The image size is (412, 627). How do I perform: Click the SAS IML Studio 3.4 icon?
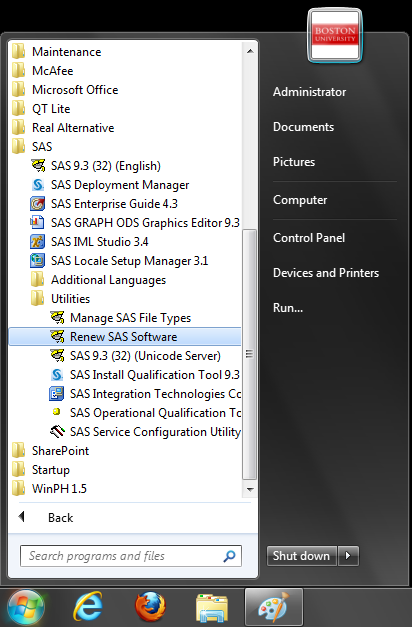coord(38,242)
